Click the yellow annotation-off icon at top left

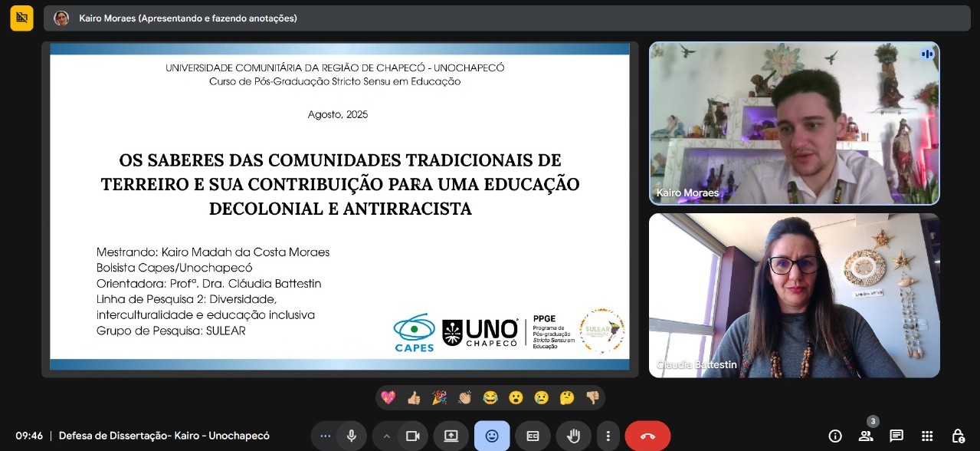click(21, 18)
